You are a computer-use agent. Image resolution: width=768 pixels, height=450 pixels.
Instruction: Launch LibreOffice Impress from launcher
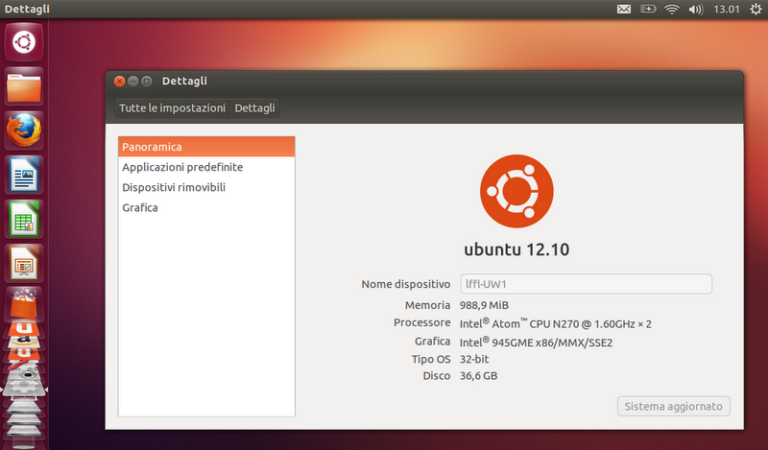[x=24, y=263]
